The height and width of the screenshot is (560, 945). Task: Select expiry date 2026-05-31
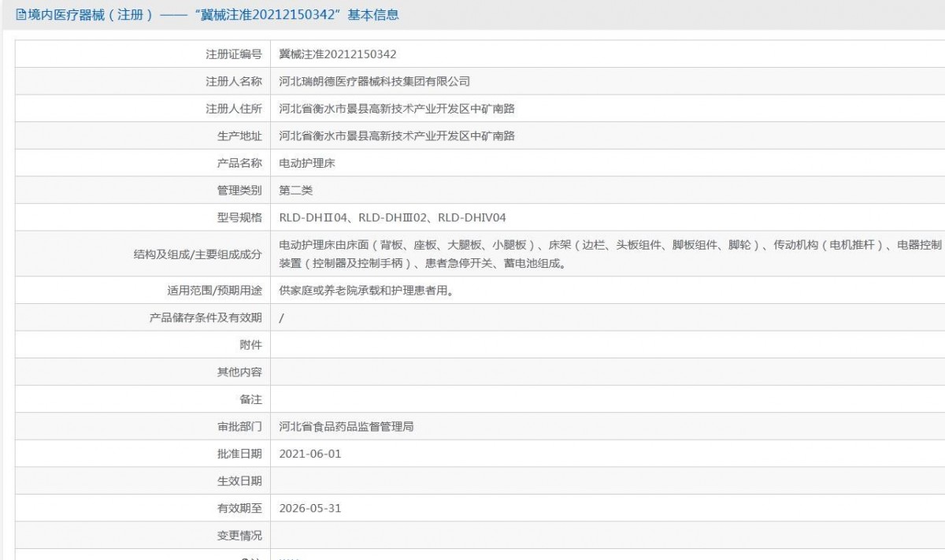pyautogui.click(x=310, y=508)
